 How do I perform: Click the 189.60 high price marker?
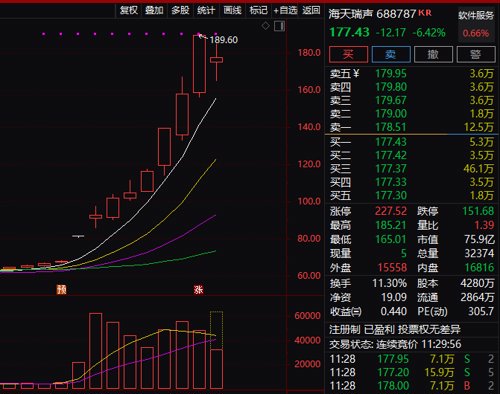click(x=224, y=40)
